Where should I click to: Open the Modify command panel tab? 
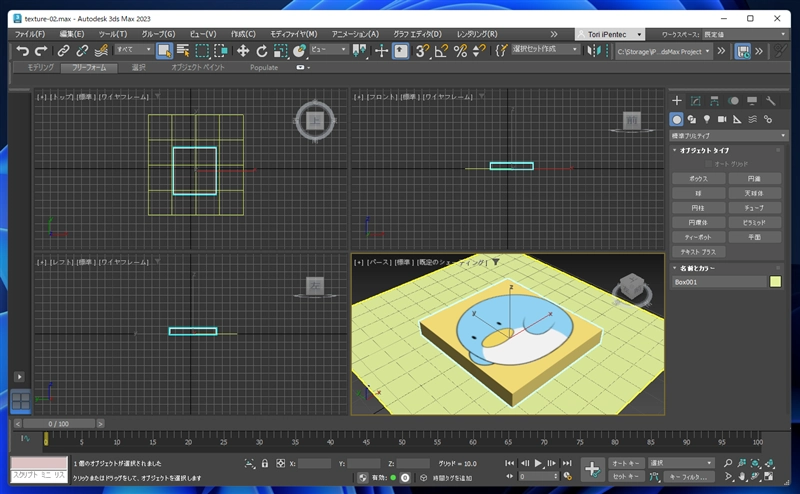pyautogui.click(x=695, y=101)
